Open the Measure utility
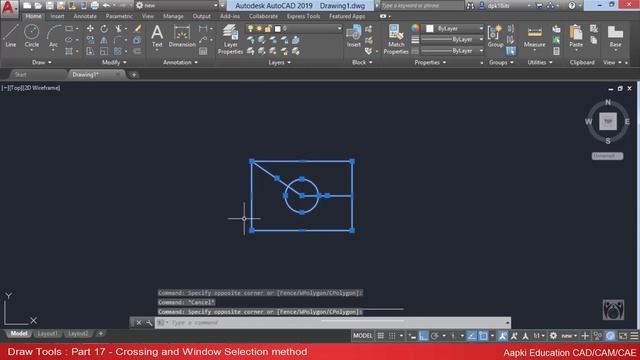The height and width of the screenshot is (360, 640). [x=534, y=37]
